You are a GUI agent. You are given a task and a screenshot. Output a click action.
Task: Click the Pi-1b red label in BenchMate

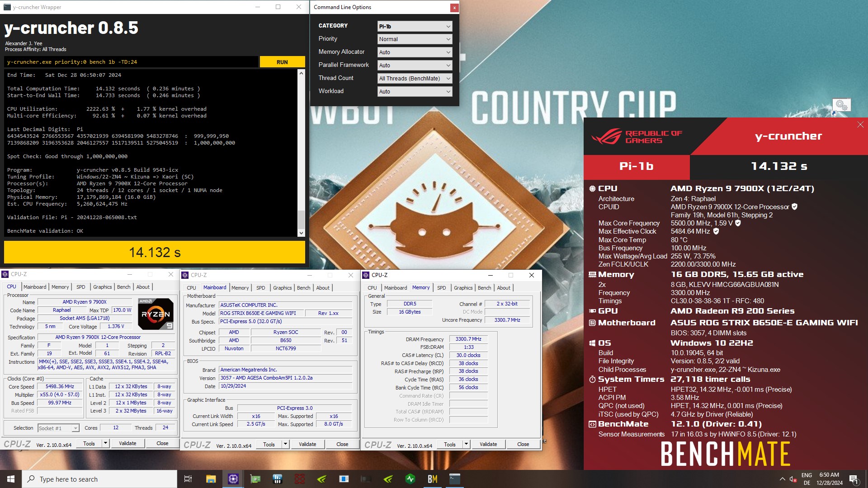637,166
